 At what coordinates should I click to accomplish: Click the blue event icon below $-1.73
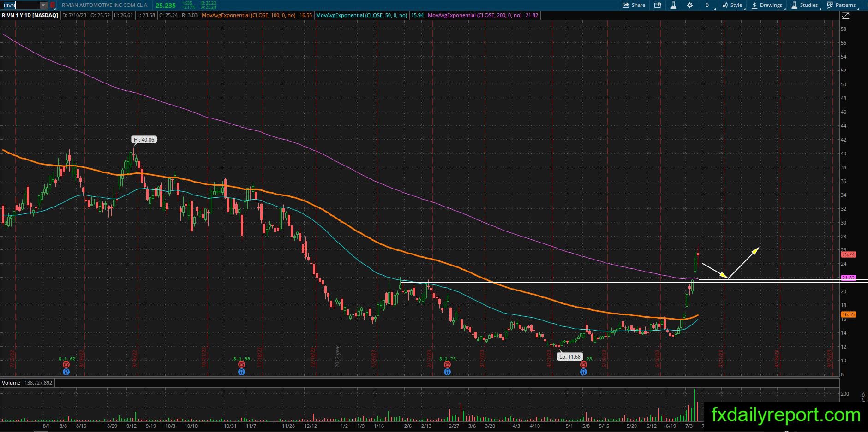pyautogui.click(x=447, y=372)
